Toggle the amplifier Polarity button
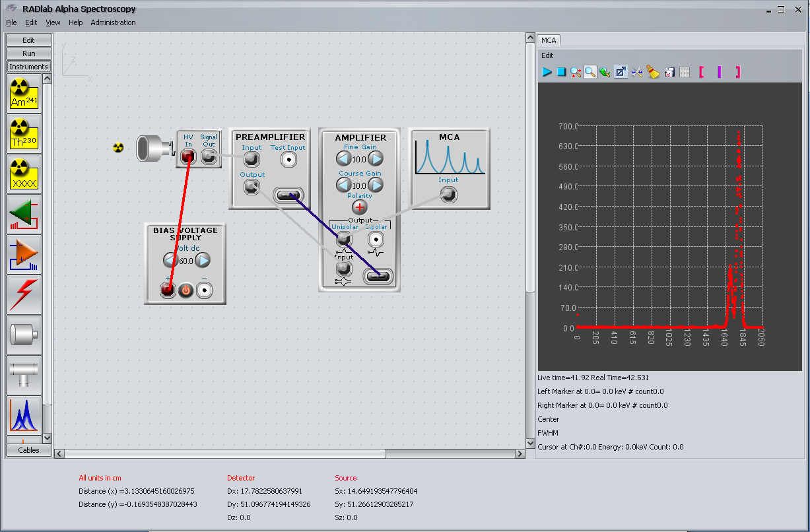Viewport: 810px width, 532px height. coord(360,206)
